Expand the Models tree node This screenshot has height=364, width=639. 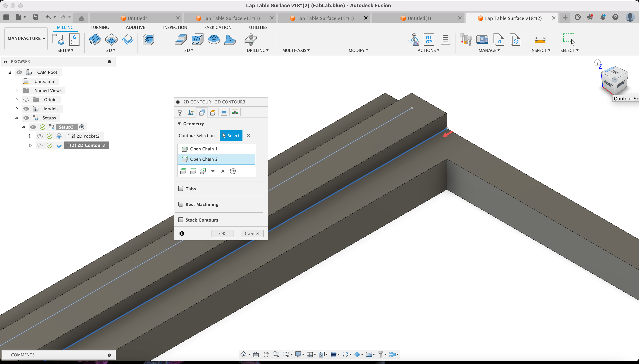(17, 109)
